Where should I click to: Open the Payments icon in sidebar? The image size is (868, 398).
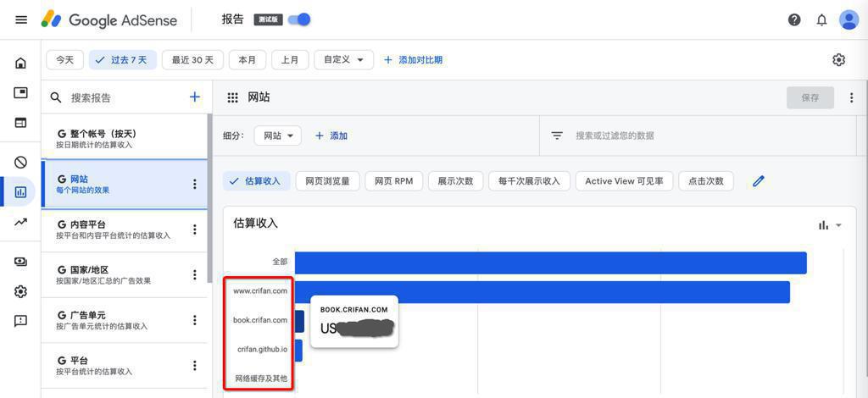(x=20, y=262)
